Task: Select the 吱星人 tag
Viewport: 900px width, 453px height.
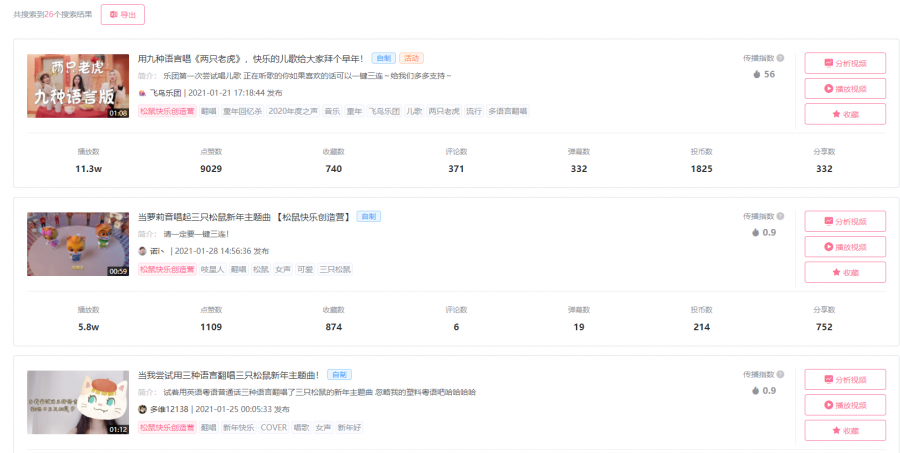Action: (x=212, y=269)
